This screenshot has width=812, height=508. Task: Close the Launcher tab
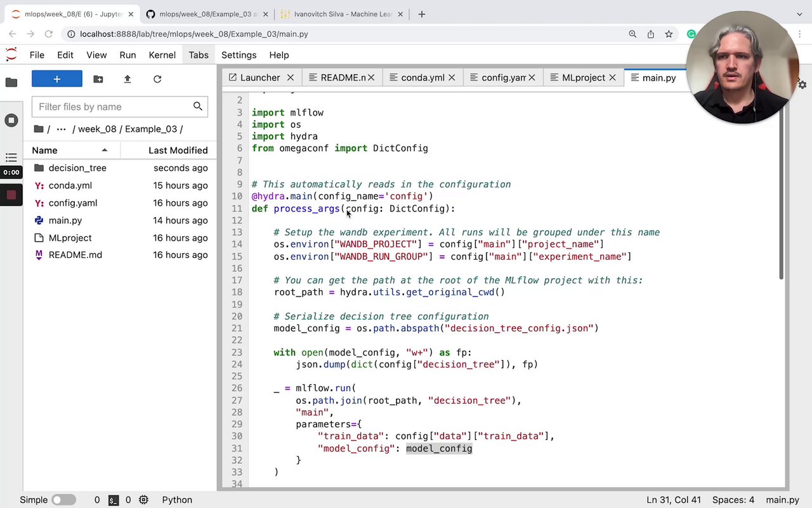290,77
